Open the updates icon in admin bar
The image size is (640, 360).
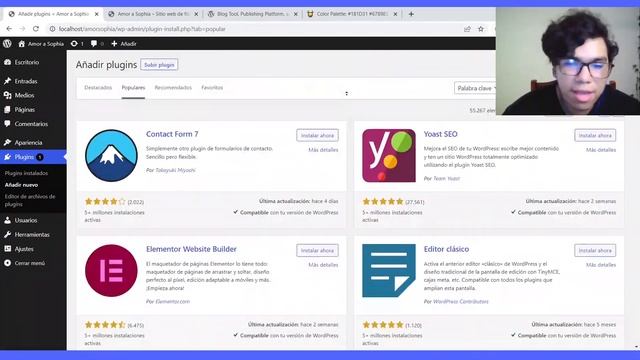pos(74,44)
